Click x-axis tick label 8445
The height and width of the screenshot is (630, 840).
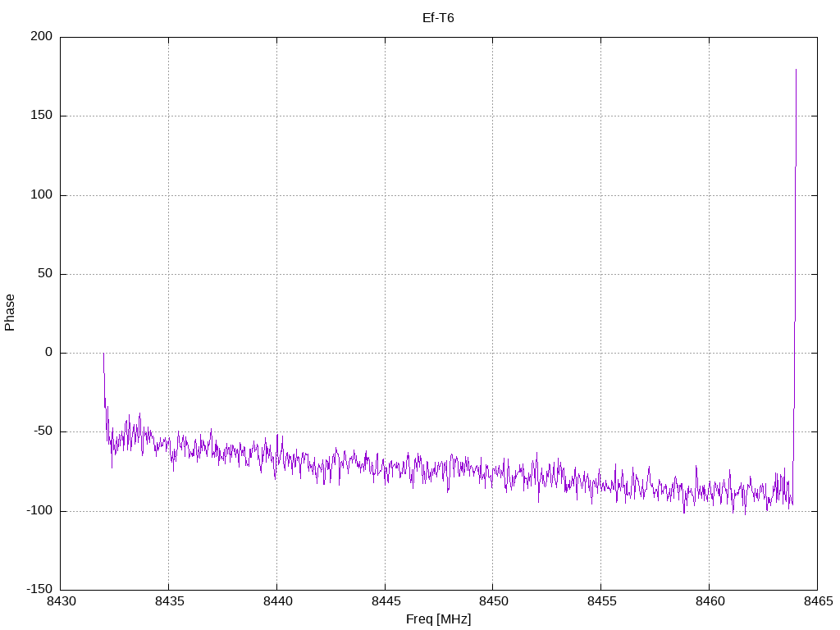coord(386,601)
